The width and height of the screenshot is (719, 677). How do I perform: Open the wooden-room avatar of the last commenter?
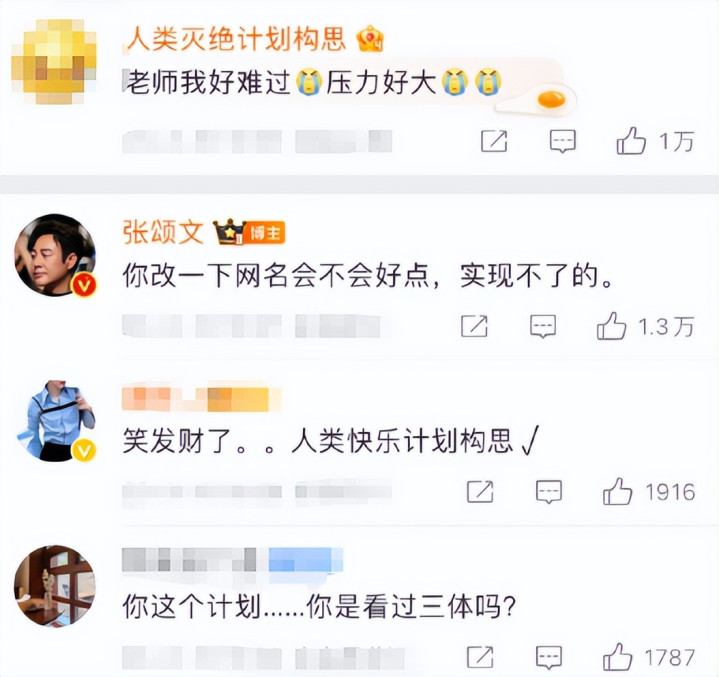pos(55,586)
